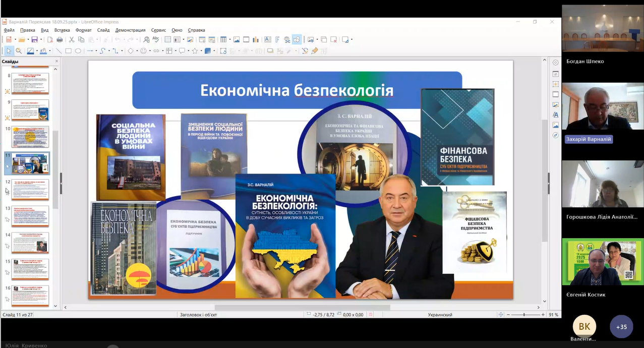Viewport: 644px width, 348px height.
Task: Click the Save document icon
Action: coord(34,40)
